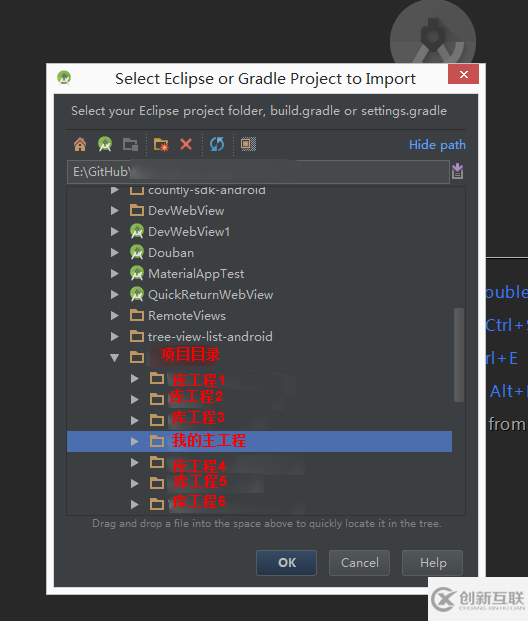Expand the 库工程6 folder node
This screenshot has width=528, height=621.
point(135,504)
